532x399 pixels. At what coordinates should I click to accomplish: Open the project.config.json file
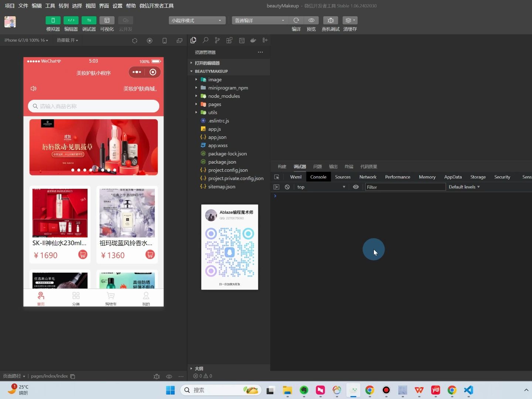click(229, 170)
